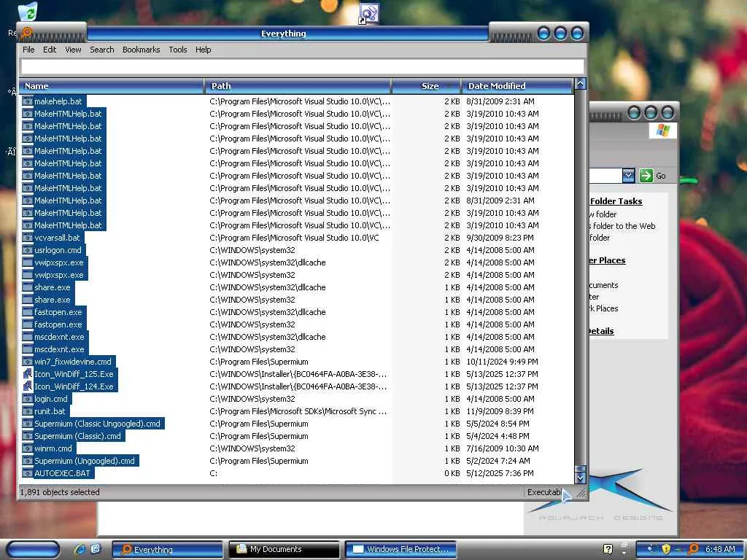The width and height of the screenshot is (747, 560).
Task: Click the Supermium (Classic).cmd file icon
Action: tap(28, 436)
